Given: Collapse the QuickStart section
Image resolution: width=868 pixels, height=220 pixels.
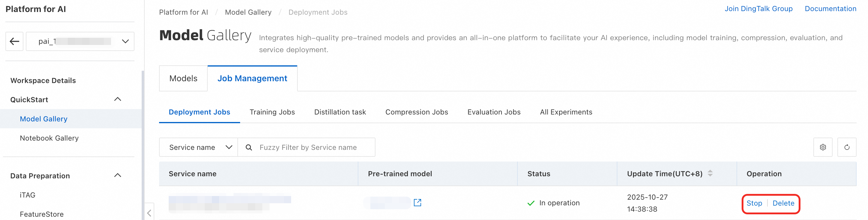Looking at the screenshot, I should (118, 99).
